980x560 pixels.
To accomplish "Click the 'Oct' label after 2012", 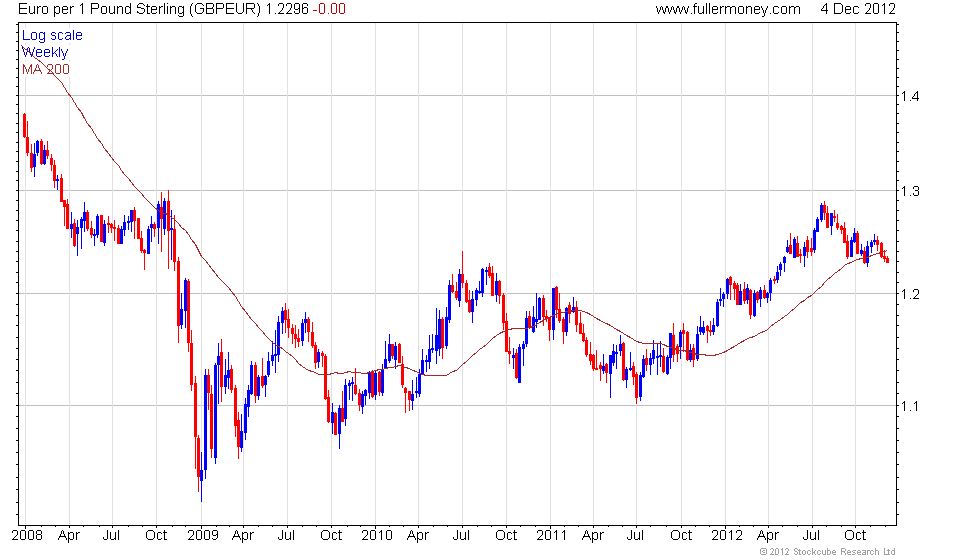I will point(855,536).
